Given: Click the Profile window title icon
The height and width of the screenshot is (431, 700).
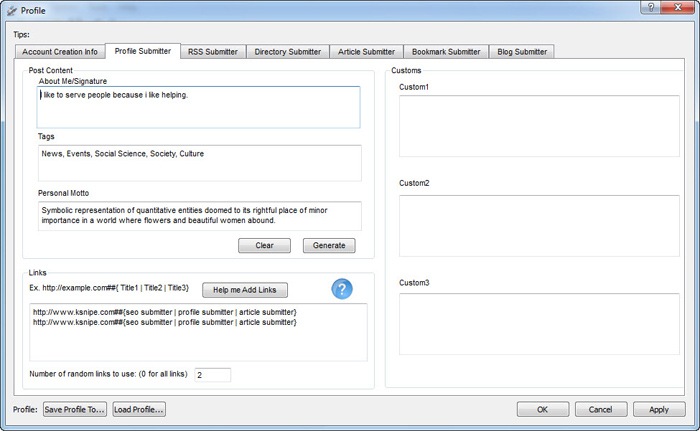Looking at the screenshot, I should click(12, 11).
